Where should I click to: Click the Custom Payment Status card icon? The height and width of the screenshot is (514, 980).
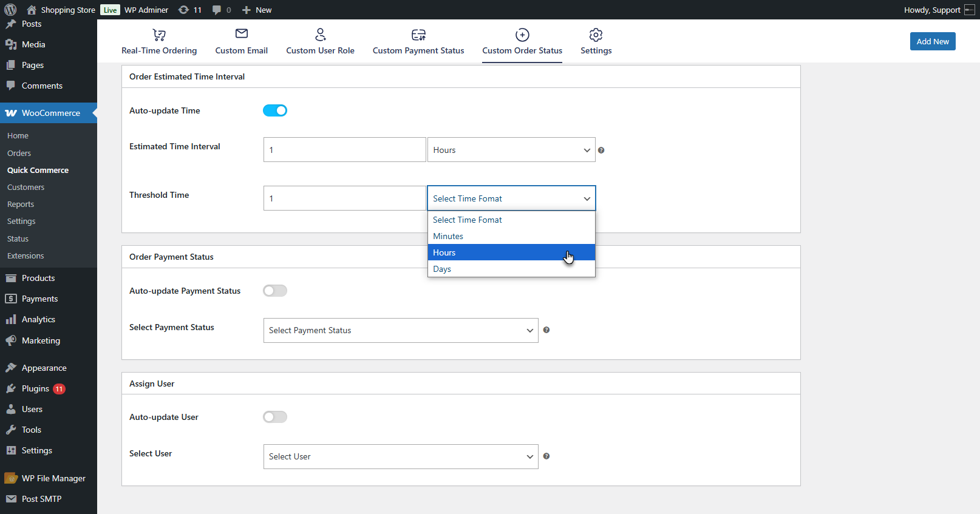pyautogui.click(x=418, y=35)
